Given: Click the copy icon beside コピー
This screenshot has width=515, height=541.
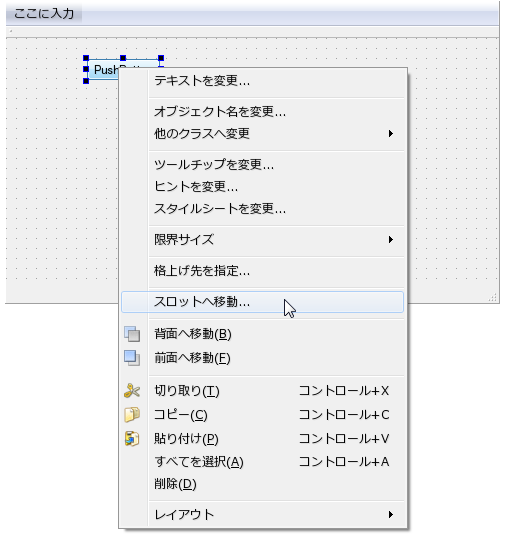Looking at the screenshot, I should [x=132, y=415].
